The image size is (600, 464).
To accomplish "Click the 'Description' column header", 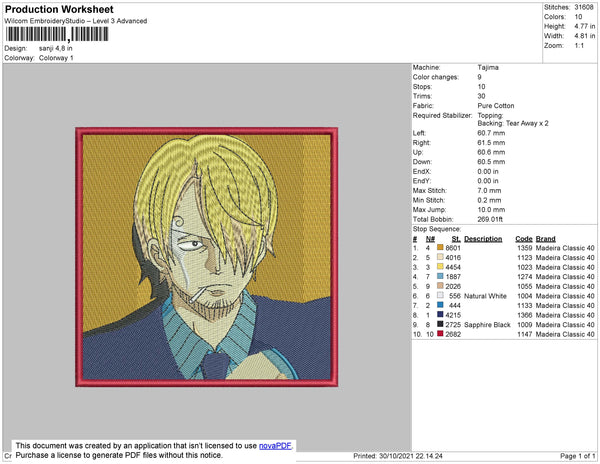I will (x=483, y=239).
